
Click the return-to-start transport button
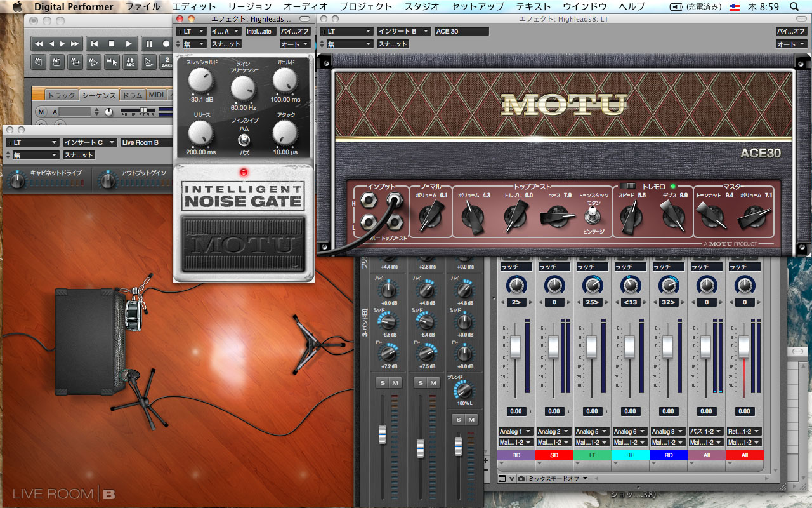tap(95, 44)
